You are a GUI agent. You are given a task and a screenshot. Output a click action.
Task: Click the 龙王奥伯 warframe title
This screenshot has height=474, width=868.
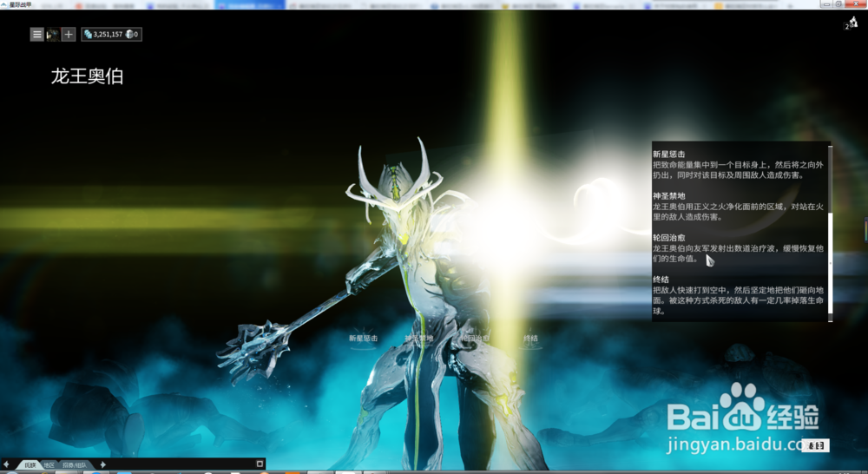tap(87, 76)
